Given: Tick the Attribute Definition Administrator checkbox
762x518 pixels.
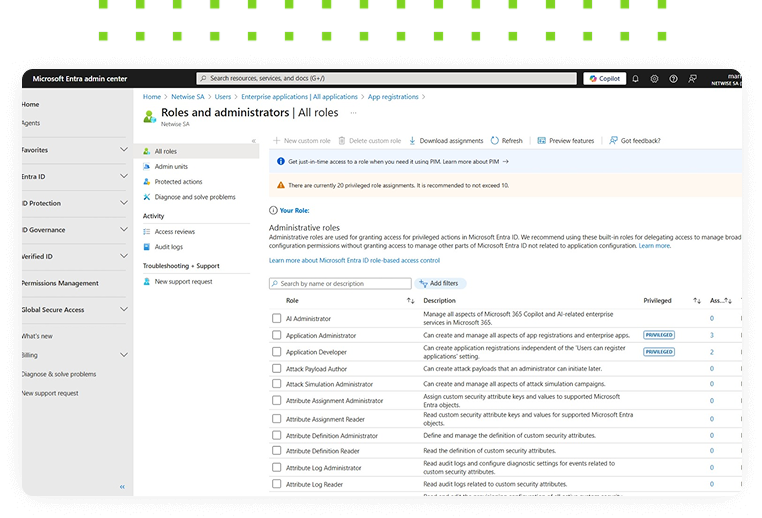Looking at the screenshot, I should coord(277,435).
